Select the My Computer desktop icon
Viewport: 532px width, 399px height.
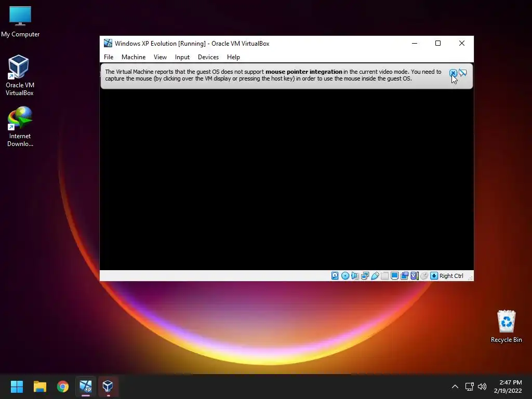pos(20,22)
